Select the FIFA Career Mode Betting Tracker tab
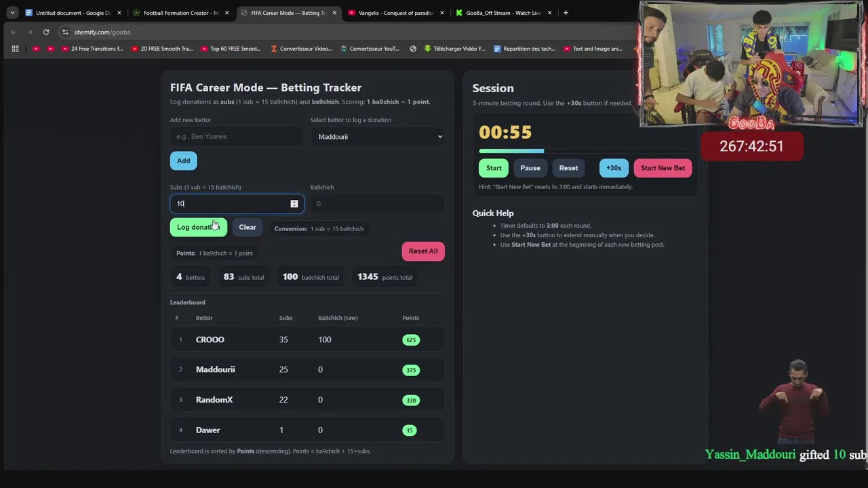 click(288, 13)
